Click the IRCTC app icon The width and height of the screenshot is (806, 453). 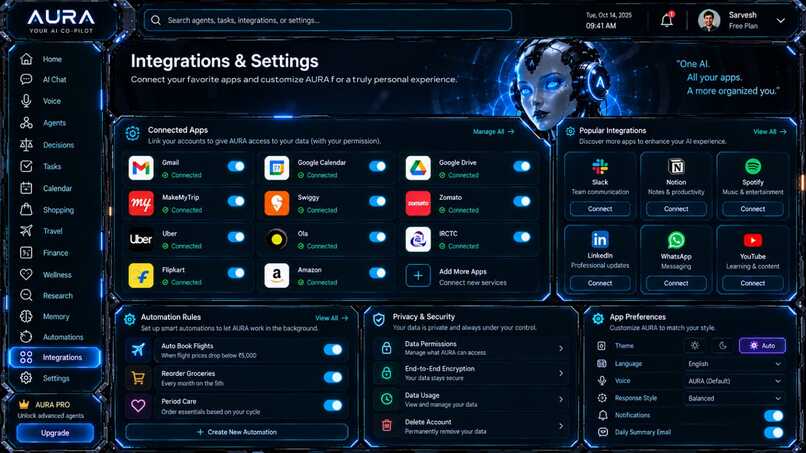418,239
